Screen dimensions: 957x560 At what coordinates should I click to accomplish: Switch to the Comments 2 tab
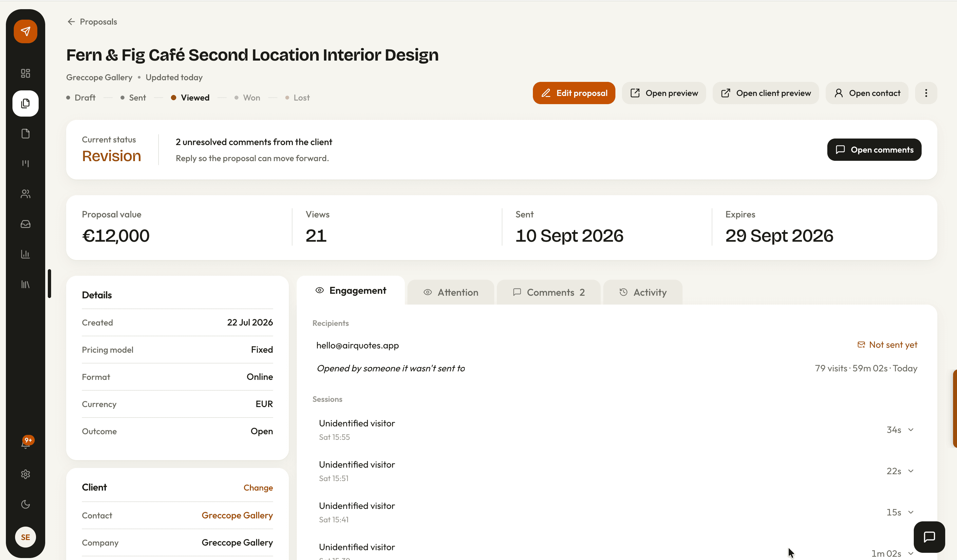click(548, 292)
